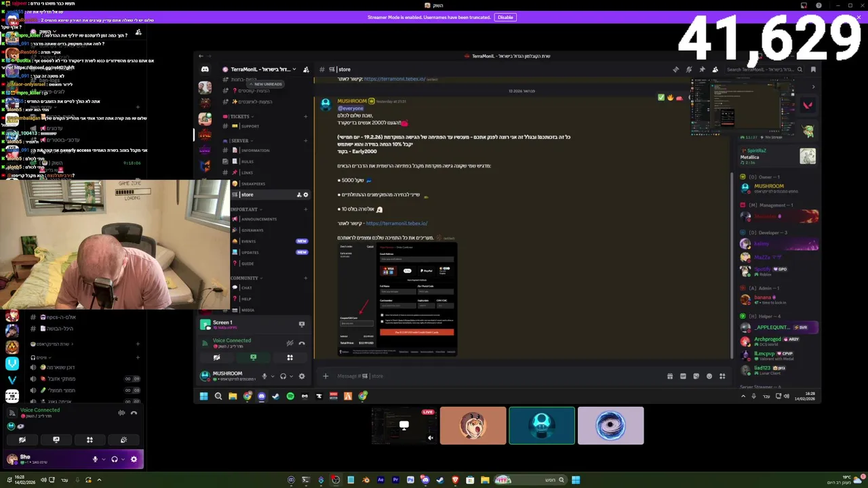Open user settings in MUSHROOM's panel
This screenshot has width=868, height=488.
click(x=302, y=376)
